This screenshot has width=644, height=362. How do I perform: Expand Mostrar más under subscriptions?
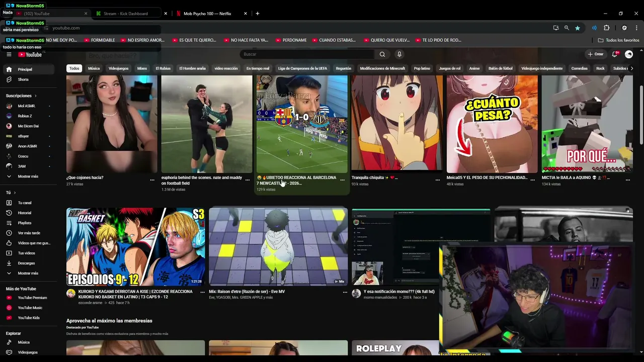point(29,176)
